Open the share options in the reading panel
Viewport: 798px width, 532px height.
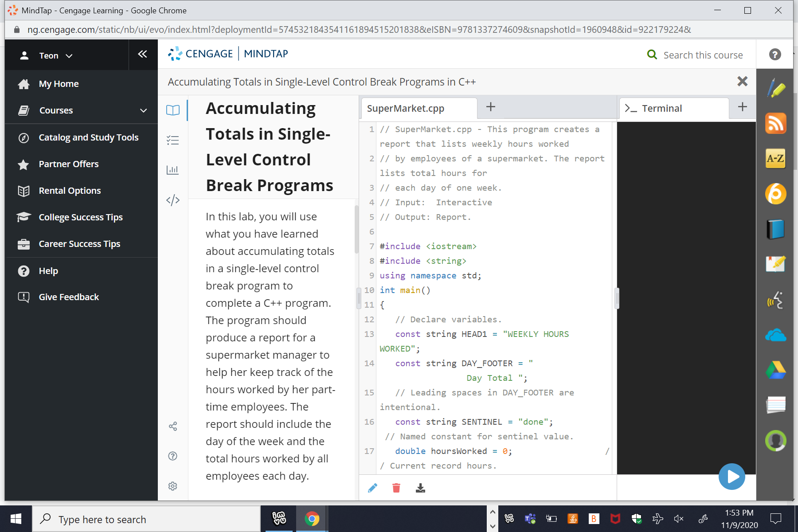click(172, 426)
